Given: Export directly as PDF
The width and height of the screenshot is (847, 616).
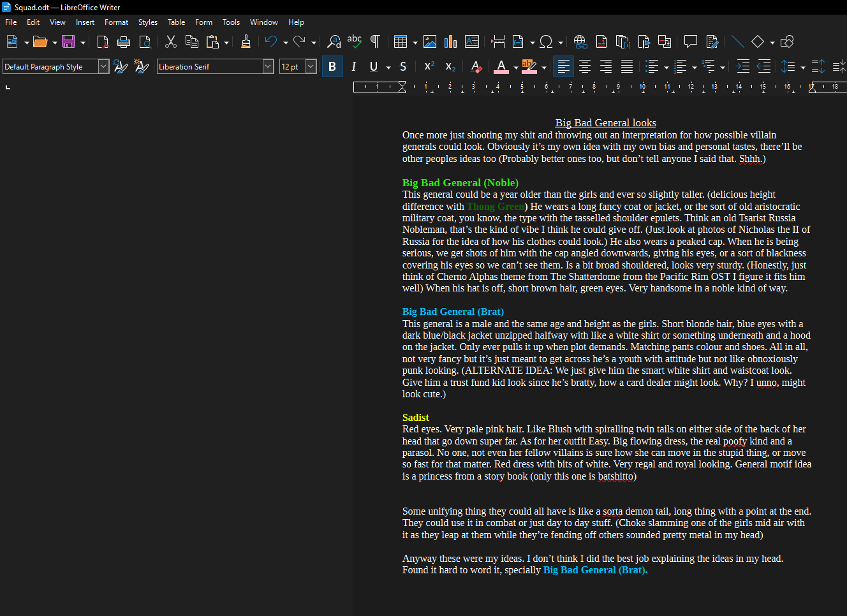Looking at the screenshot, I should click(x=102, y=42).
